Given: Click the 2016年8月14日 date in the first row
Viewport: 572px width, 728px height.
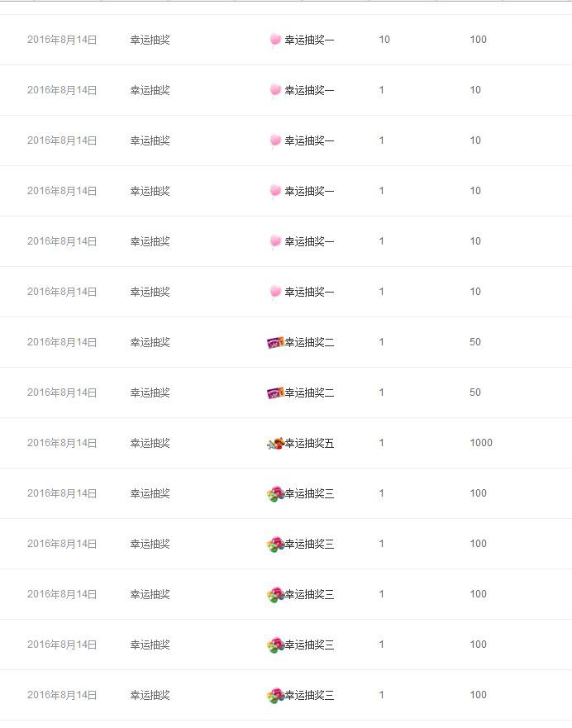Looking at the screenshot, I should coord(62,40).
